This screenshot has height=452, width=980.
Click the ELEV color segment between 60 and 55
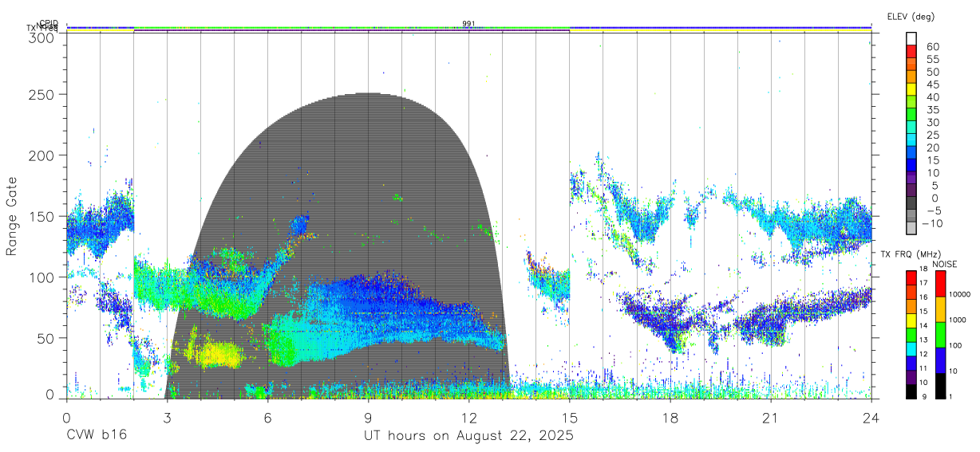pyautogui.click(x=911, y=53)
